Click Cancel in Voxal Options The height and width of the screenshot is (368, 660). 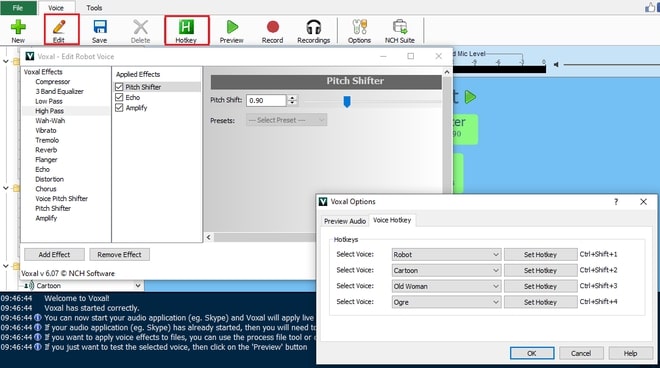[x=581, y=353]
